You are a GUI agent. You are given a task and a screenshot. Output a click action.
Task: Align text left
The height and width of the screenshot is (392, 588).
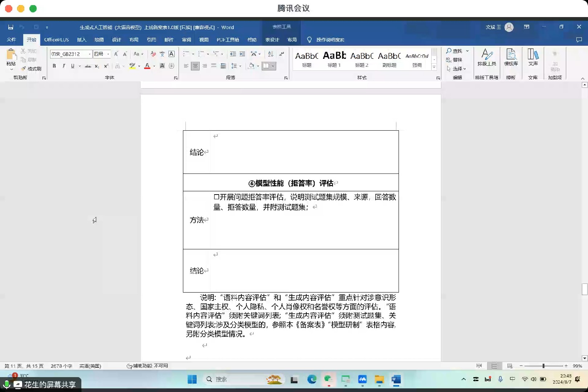pos(186,66)
